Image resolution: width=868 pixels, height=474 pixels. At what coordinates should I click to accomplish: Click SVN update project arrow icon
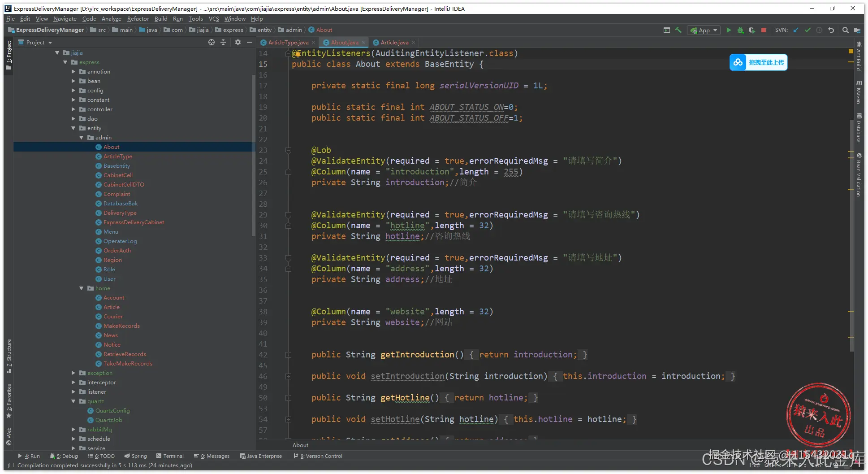point(796,30)
